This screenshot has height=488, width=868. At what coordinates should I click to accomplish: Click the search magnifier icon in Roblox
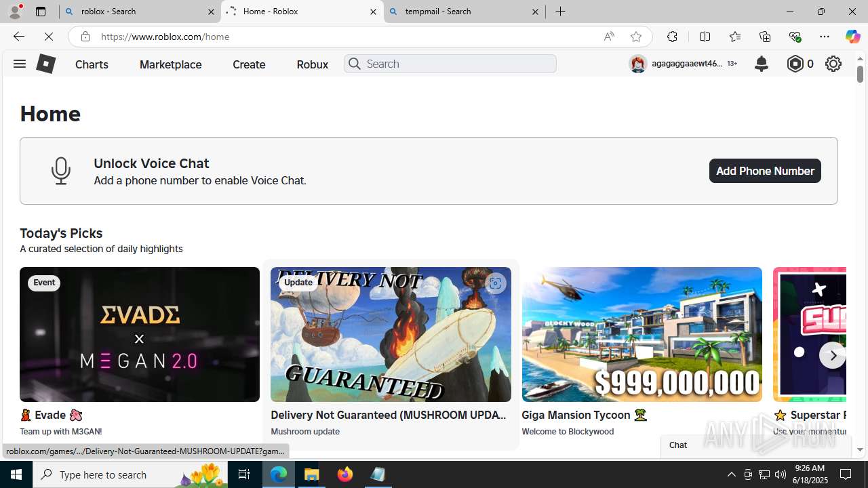pos(354,64)
